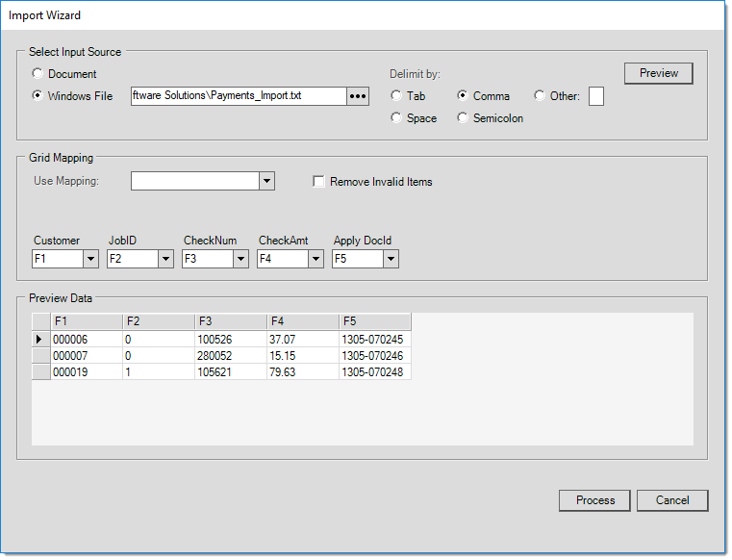Select cell 1305-070245 in F5 column

[x=375, y=339]
